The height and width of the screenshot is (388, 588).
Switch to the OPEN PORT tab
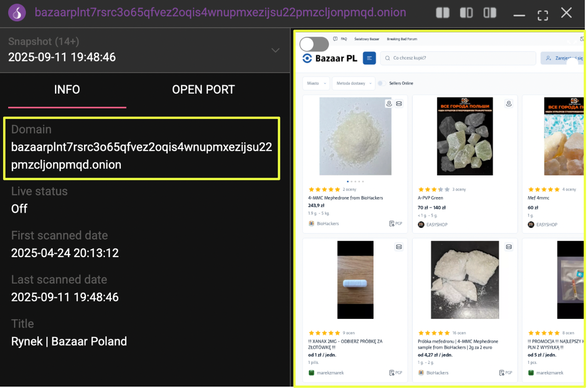click(x=203, y=90)
